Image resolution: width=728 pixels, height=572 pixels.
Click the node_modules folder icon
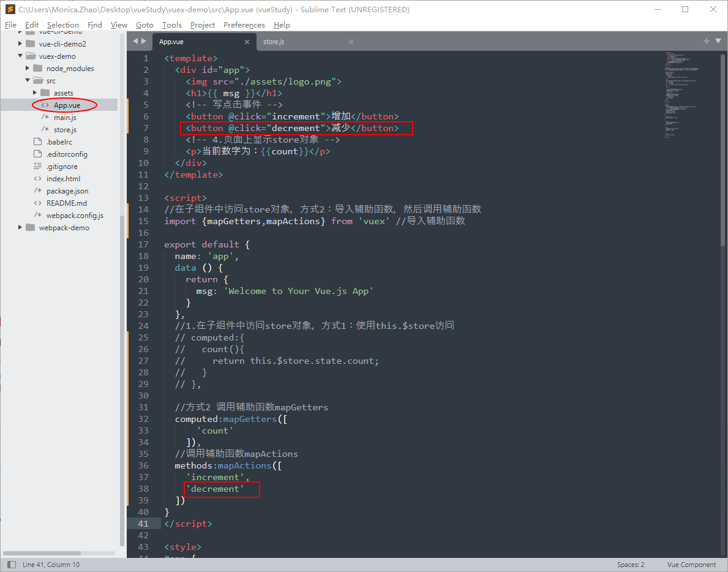tap(38, 68)
